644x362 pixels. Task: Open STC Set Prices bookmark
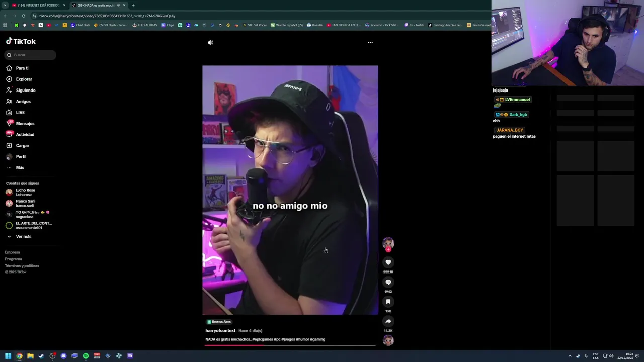coord(255,25)
